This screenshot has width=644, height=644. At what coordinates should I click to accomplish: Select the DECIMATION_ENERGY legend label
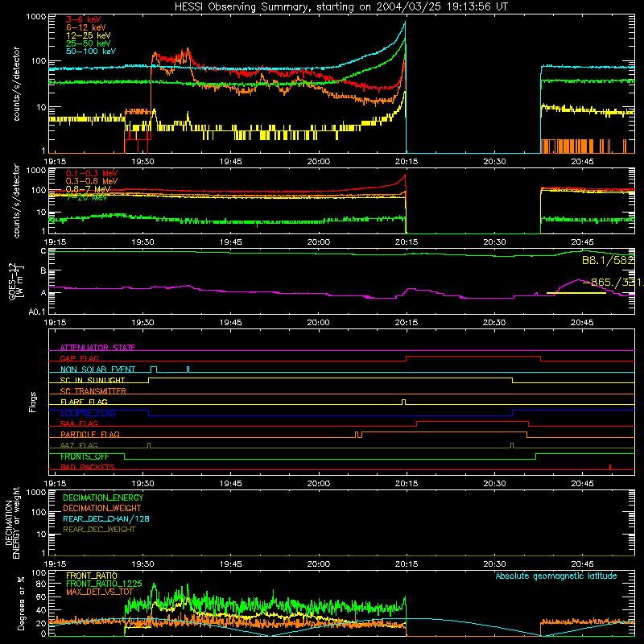click(103, 497)
